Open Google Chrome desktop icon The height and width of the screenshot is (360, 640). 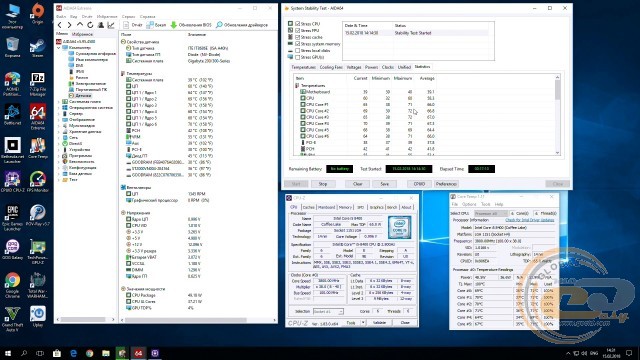pyautogui.click(x=12, y=285)
